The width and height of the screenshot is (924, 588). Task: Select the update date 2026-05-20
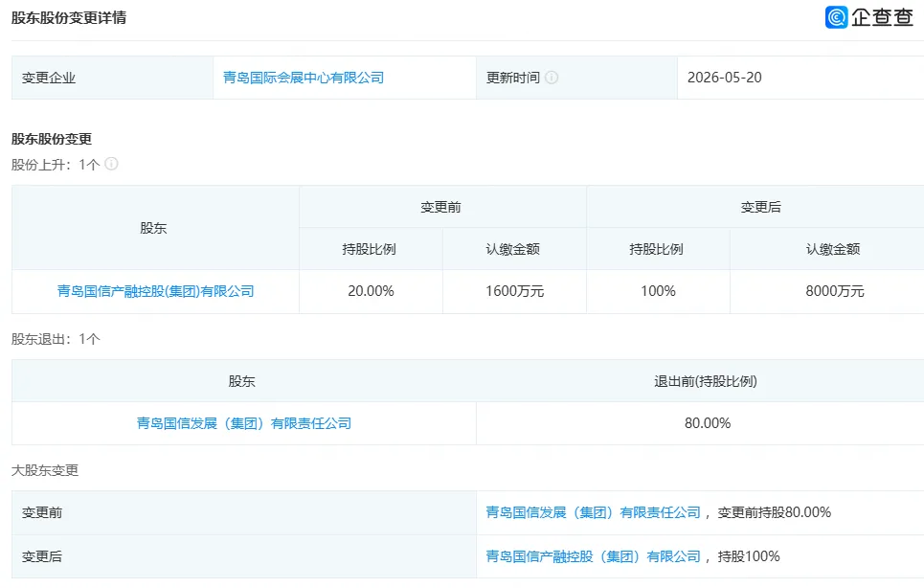coord(724,78)
